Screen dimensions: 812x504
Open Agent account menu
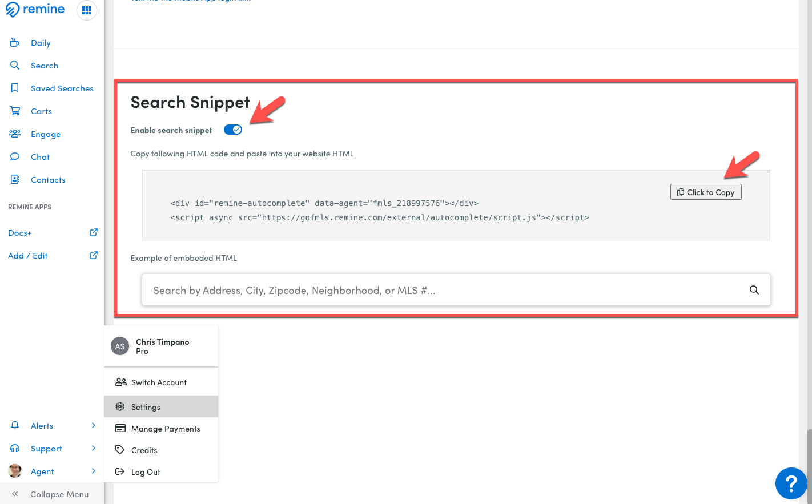click(42, 471)
